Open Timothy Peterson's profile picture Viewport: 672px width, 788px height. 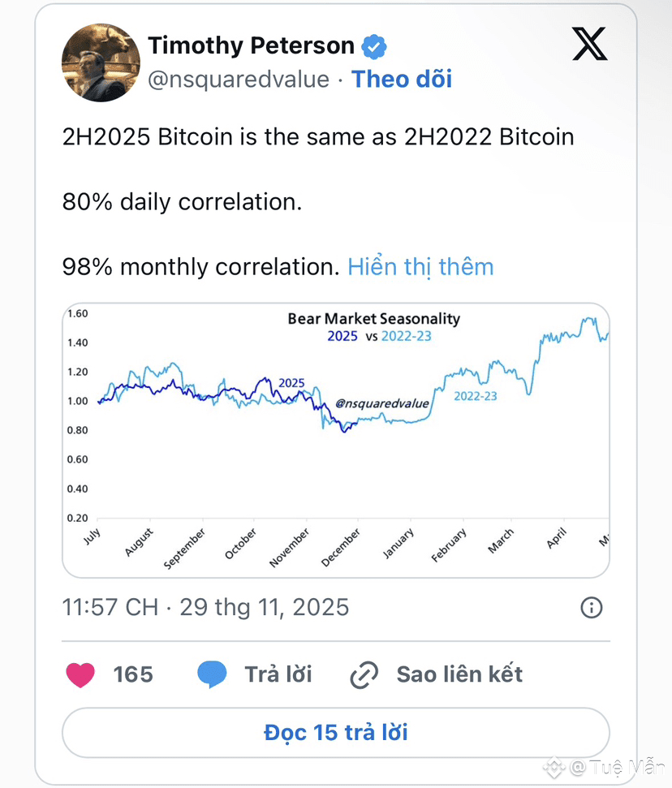coord(100,62)
